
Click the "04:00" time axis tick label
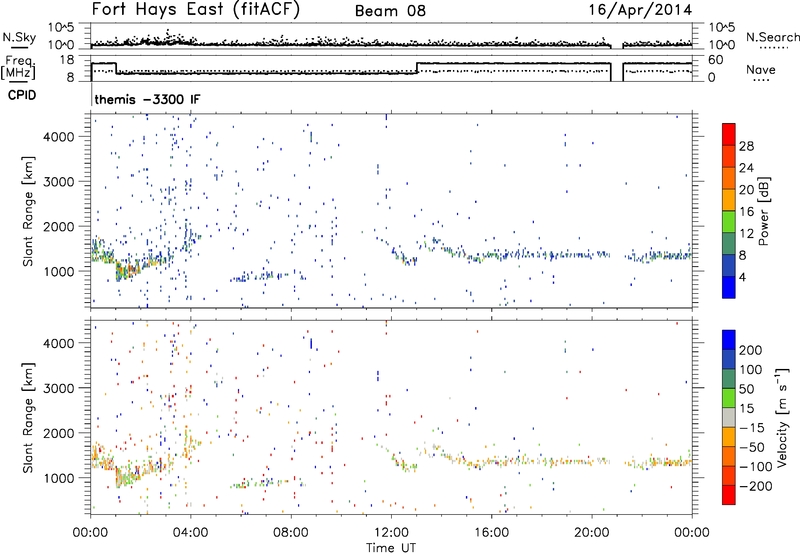point(191,533)
